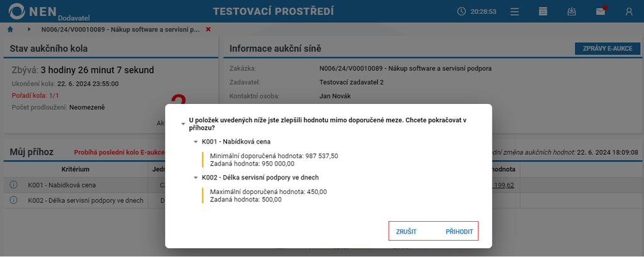644x257 pixels.
Task: Click the 'Informace aukční síně' heading
Action: click(275, 49)
